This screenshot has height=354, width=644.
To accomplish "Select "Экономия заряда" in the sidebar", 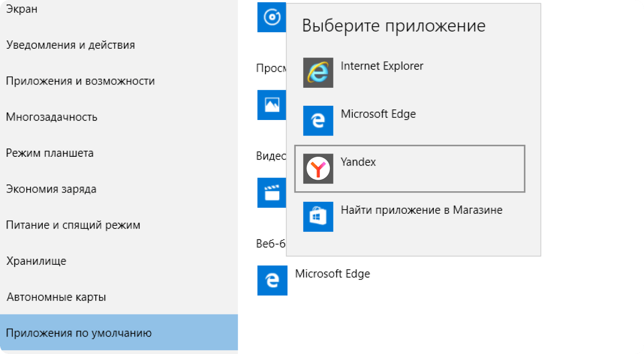I will pos(51,189).
